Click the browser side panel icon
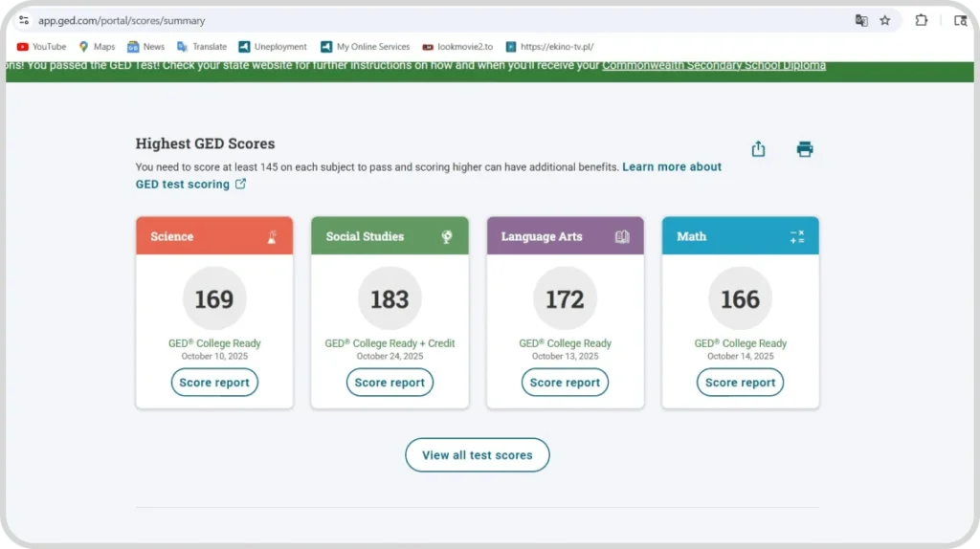This screenshot has height=549, width=980. click(961, 21)
